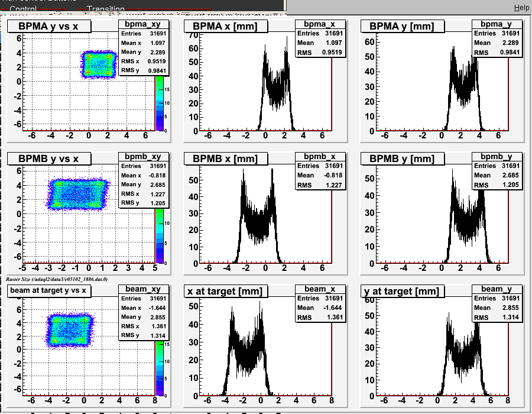Click the BPMB x [mm] plot title
This screenshot has width=532, height=414.
pyautogui.click(x=226, y=159)
